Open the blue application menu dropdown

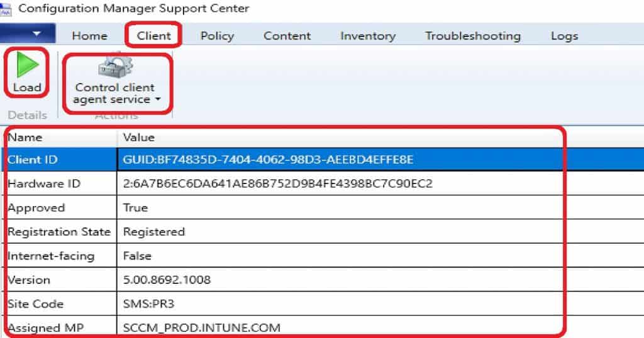point(28,34)
